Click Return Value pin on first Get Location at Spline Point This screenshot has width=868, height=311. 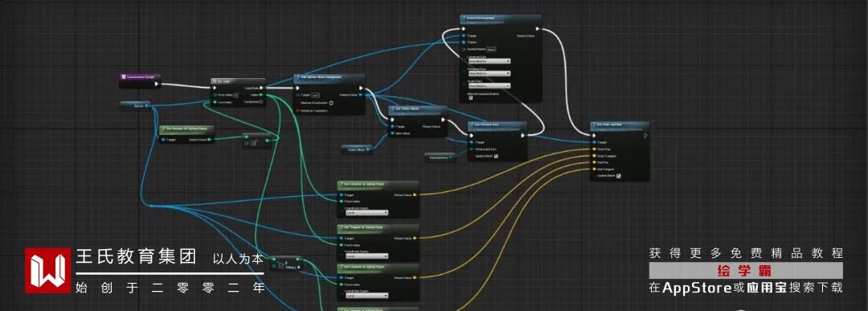coord(416,194)
